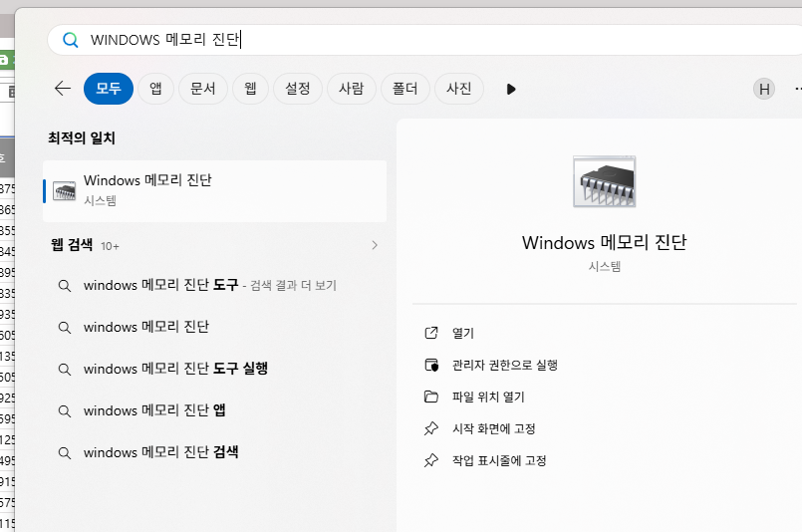Select the 앱 filter tab
Viewport: 802px width, 532px height.
pyautogui.click(x=156, y=89)
